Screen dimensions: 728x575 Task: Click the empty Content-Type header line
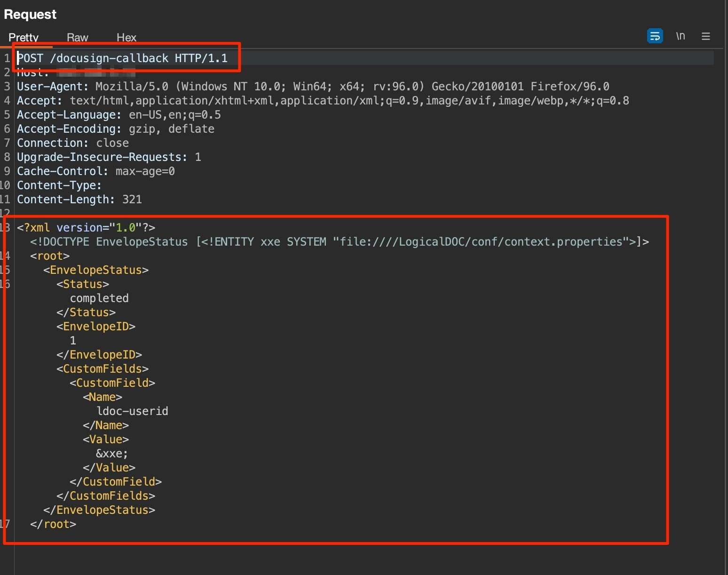[59, 185]
